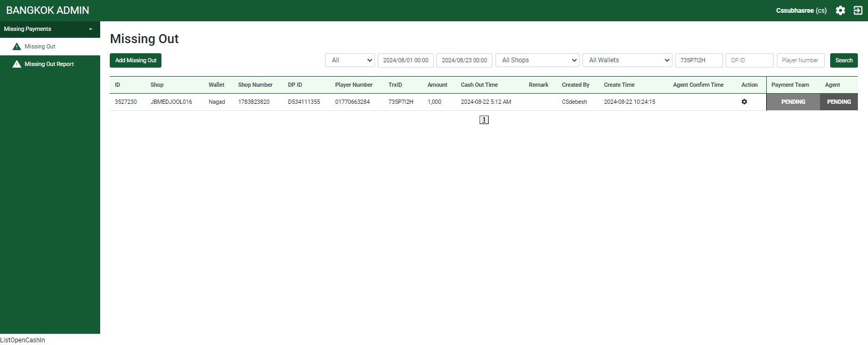868x345 pixels.
Task: Click the Add Missing Out button
Action: [x=136, y=60]
